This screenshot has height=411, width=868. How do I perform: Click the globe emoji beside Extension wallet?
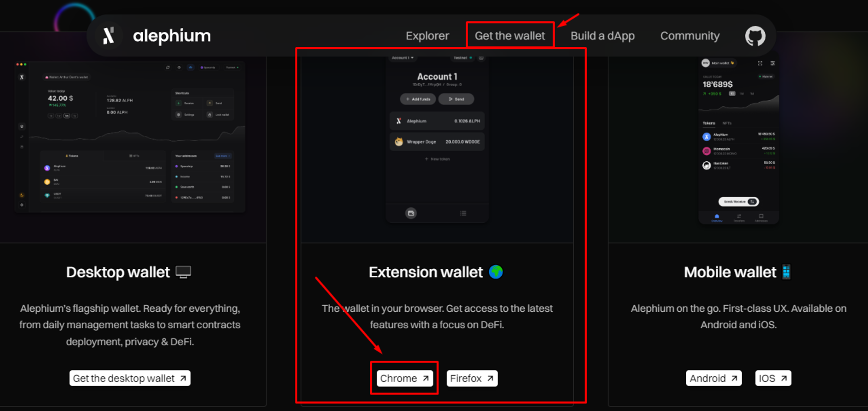(x=496, y=272)
